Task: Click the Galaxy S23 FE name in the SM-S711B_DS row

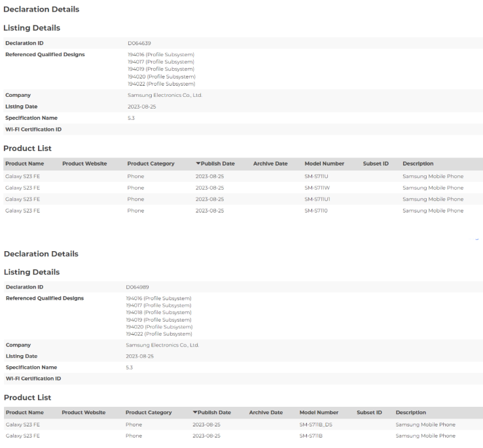Action: point(23,424)
